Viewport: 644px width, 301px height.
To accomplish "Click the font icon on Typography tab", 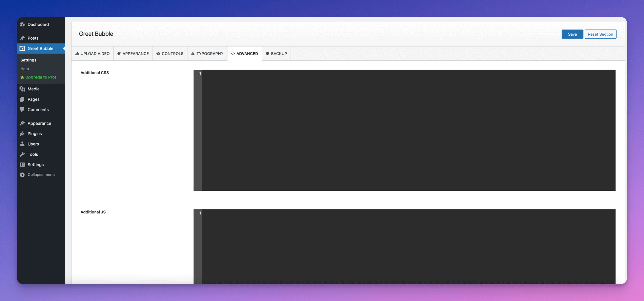I will tap(193, 54).
